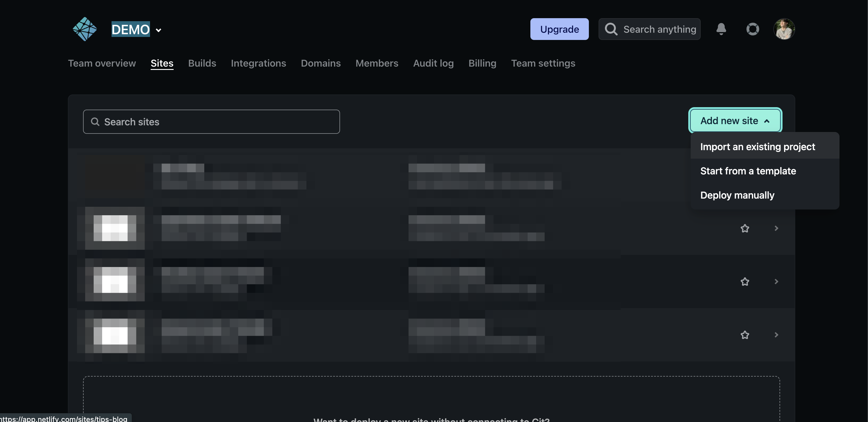Go to the Team overview tab
The image size is (868, 422).
click(x=102, y=63)
